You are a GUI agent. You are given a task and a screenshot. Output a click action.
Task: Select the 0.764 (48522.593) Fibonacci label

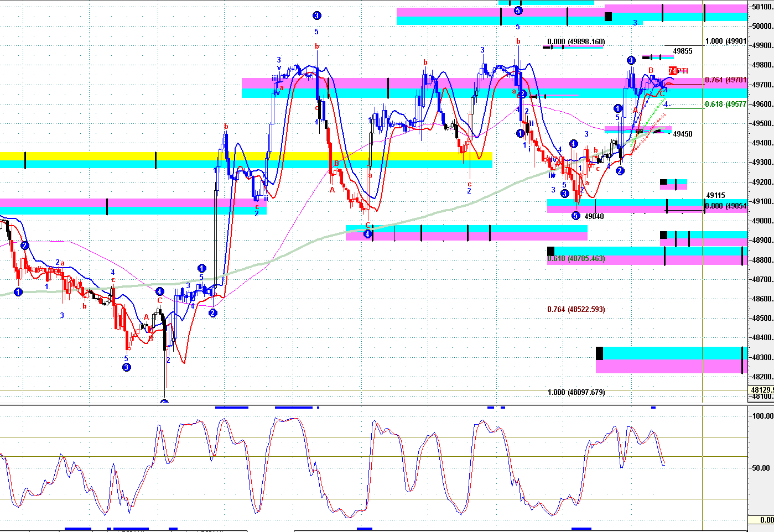point(576,309)
